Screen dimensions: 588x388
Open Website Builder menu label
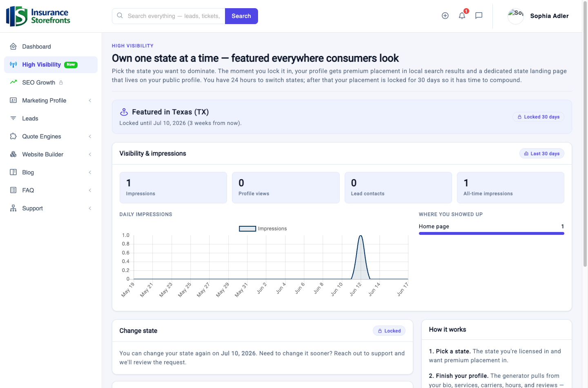point(43,154)
